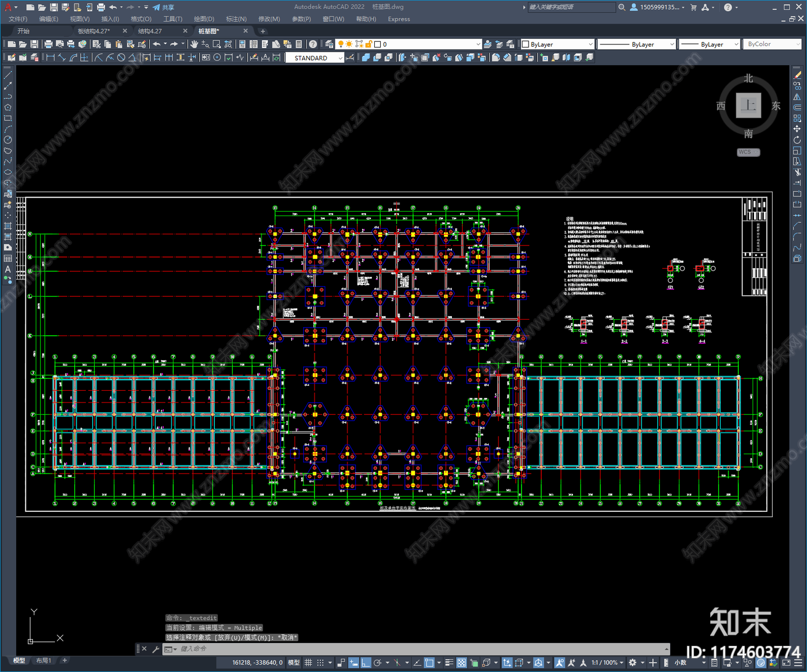
Task: Click the WCS label under the ViewCube
Action: point(748,152)
